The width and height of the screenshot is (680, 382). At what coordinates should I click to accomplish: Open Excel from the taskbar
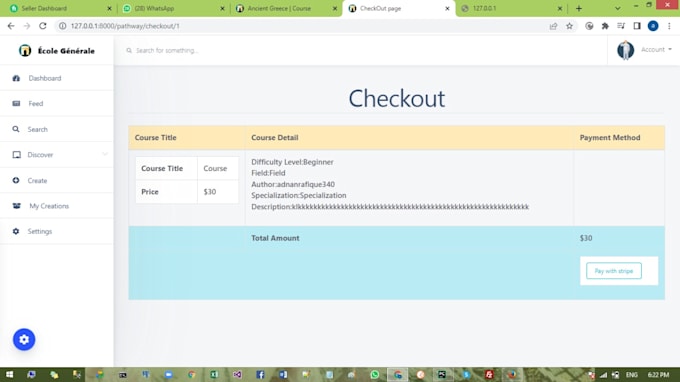tap(214, 375)
